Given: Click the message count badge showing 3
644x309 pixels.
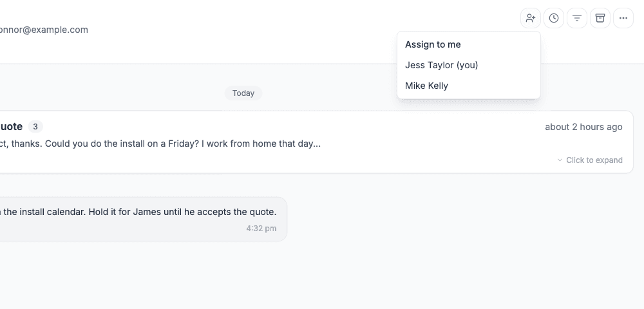Looking at the screenshot, I should 35,127.
